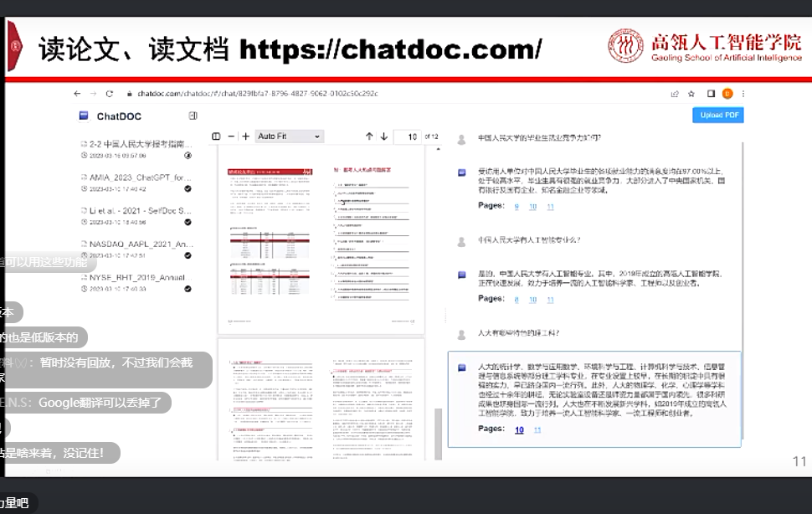Click the processed checkmark icon on Li et al document
812x514 pixels.
tap(188, 223)
